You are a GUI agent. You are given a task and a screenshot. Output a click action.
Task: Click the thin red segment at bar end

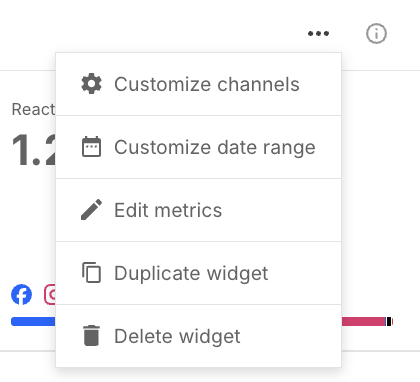392,321
